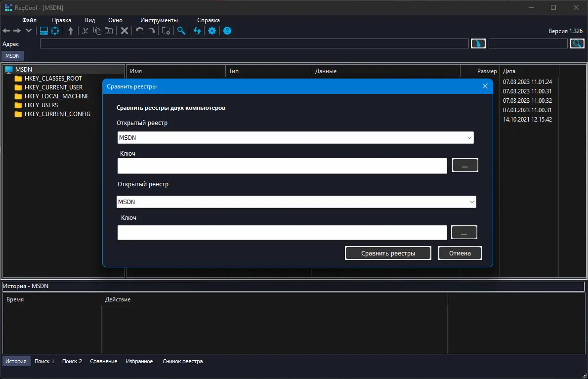Screen dimensions: 588x379
Task: Browse for first Ключ with the ... button
Action: (x=465, y=166)
